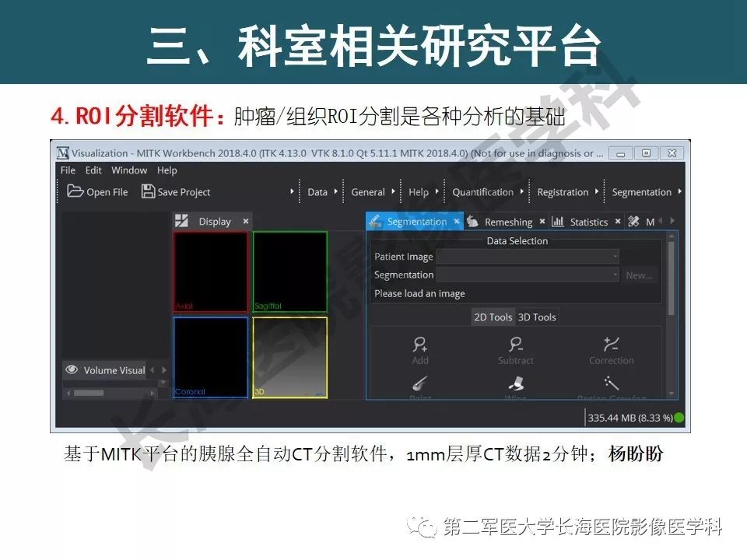Screen dimensions: 747x560
Task: Click the Data toolbar group
Action: pos(317,192)
